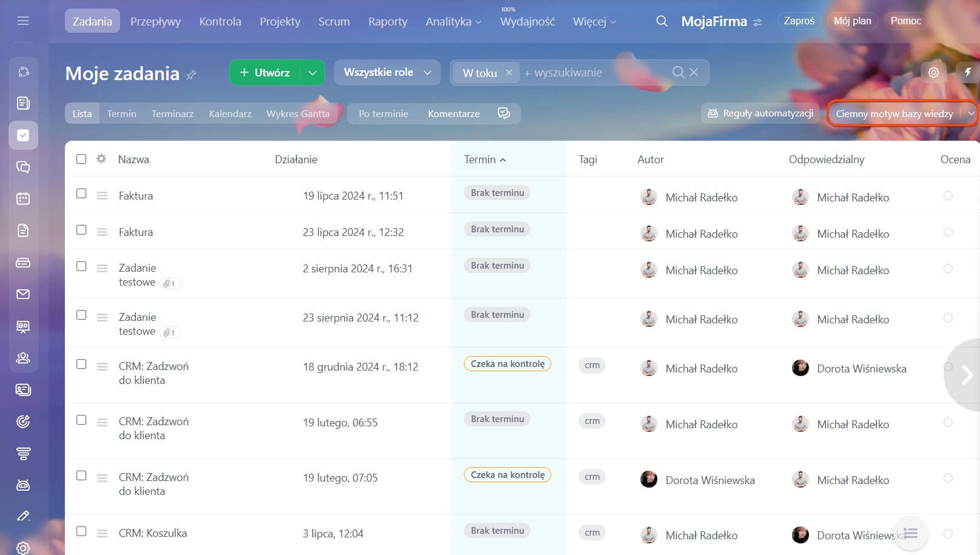Expand the Analityka menu
Image resolution: width=980 pixels, height=555 pixels.
[453, 21]
